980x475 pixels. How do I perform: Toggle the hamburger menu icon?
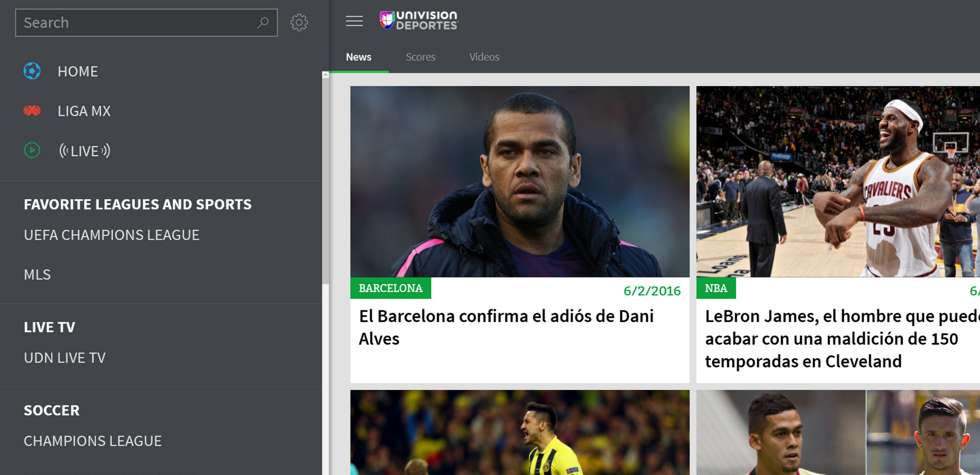354,21
